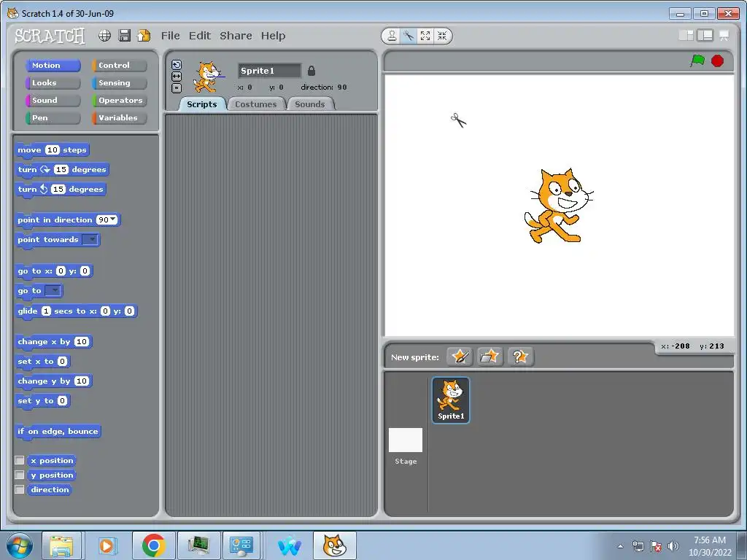Select the Operators block category
This screenshot has height=560, width=747.
pos(120,101)
